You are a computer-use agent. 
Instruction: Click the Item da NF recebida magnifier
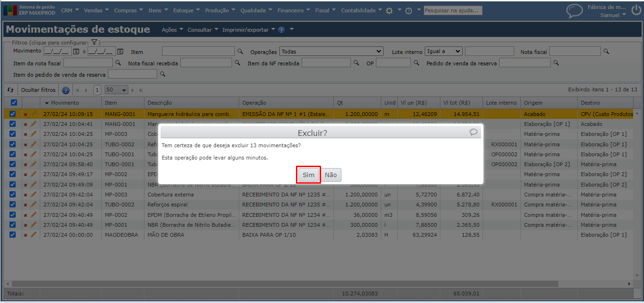pos(356,62)
